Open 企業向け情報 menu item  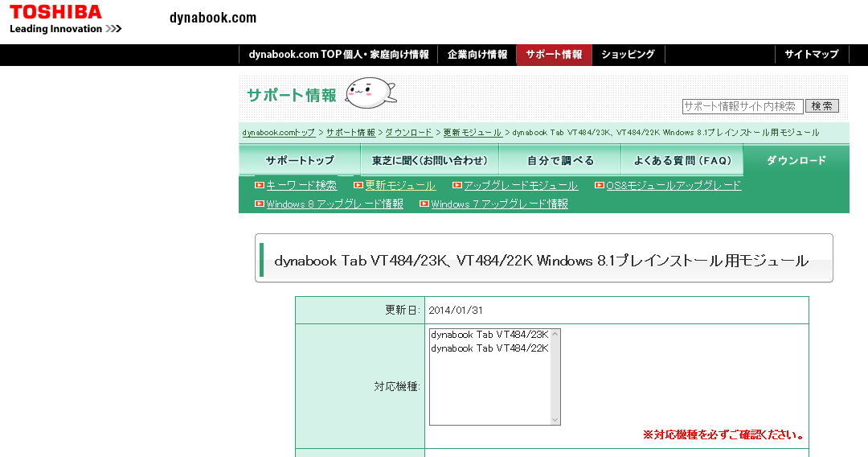coord(477,55)
